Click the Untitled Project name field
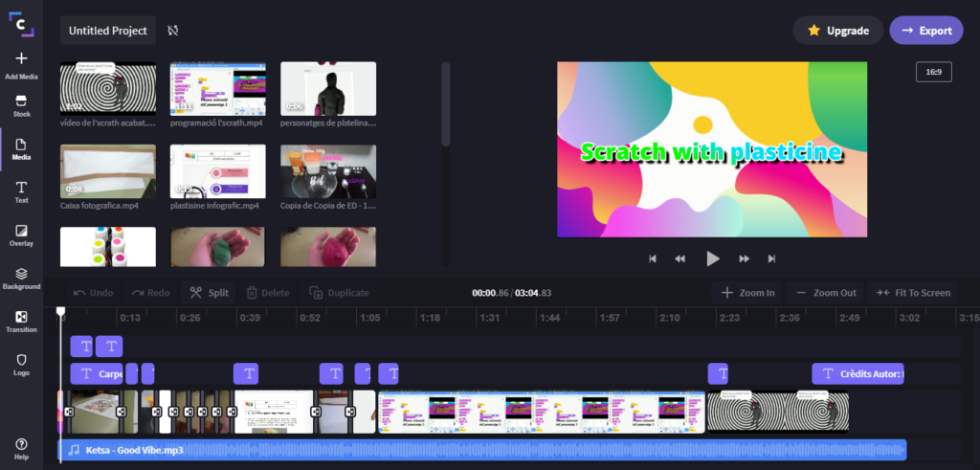The image size is (980, 470). click(109, 31)
